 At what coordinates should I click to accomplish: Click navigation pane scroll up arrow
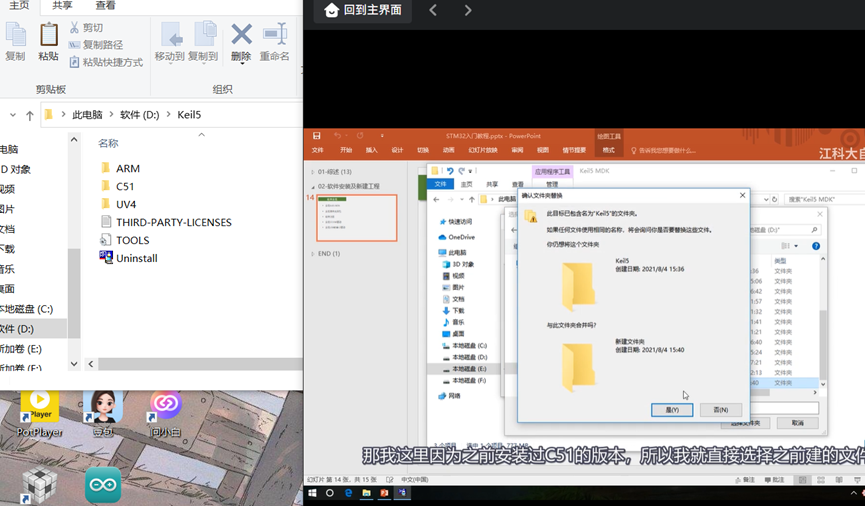click(74, 140)
